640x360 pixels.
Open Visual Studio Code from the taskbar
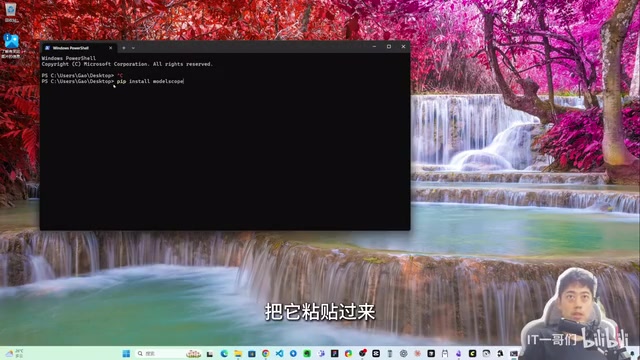coord(279,353)
